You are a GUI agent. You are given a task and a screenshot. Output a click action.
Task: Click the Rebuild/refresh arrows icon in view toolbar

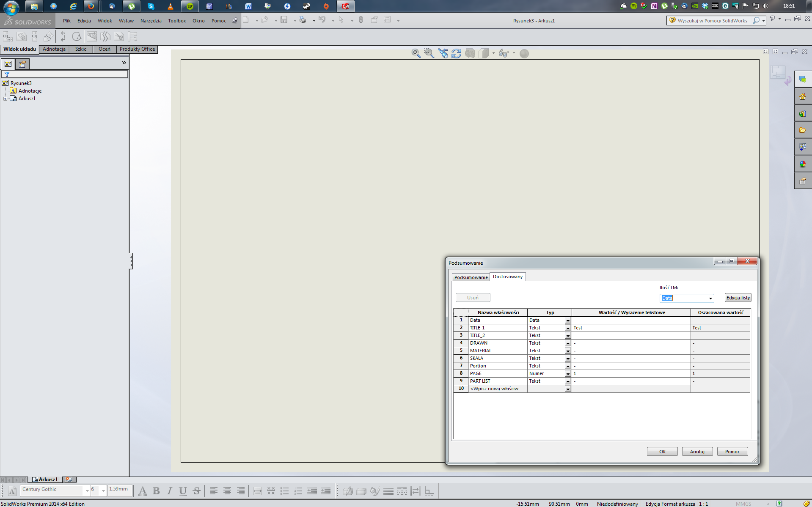pyautogui.click(x=457, y=53)
